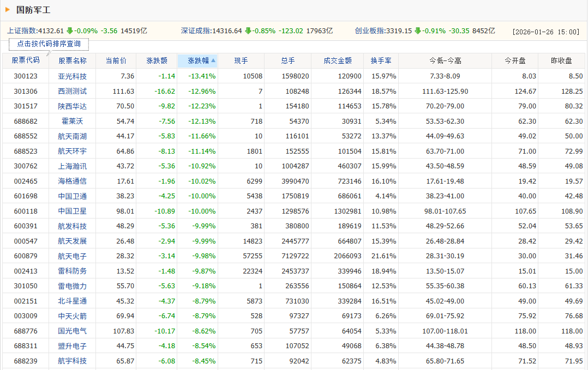Click price range 98.01-107.65
This screenshot has height=370, width=588.
coord(445,211)
